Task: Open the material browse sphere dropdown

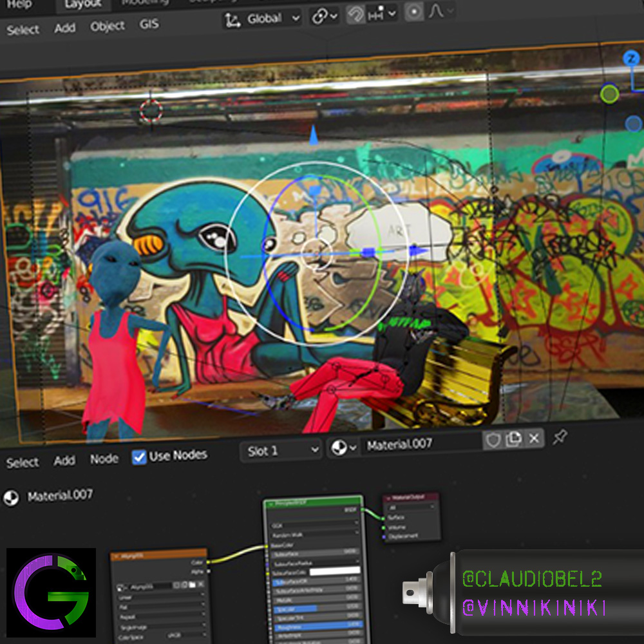Action: point(343,448)
